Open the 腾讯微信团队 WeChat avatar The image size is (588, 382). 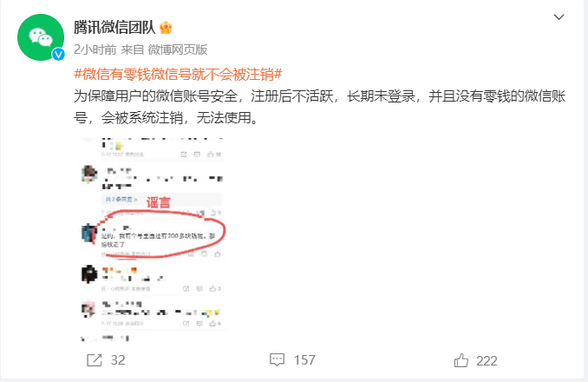pyautogui.click(x=41, y=37)
